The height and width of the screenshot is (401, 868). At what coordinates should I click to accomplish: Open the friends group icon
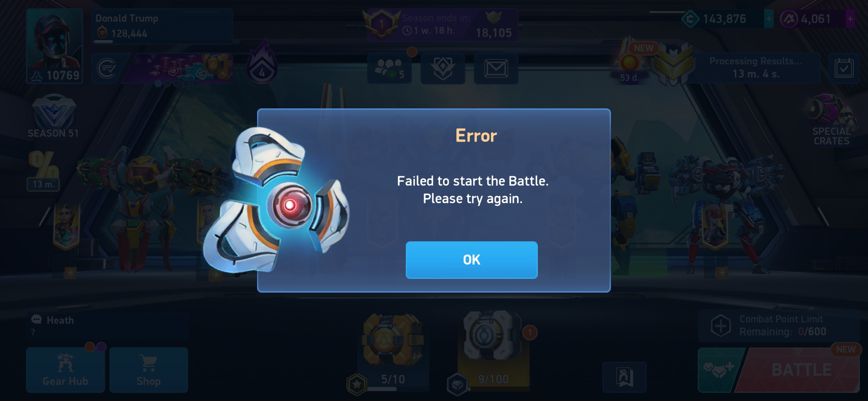pos(389,69)
